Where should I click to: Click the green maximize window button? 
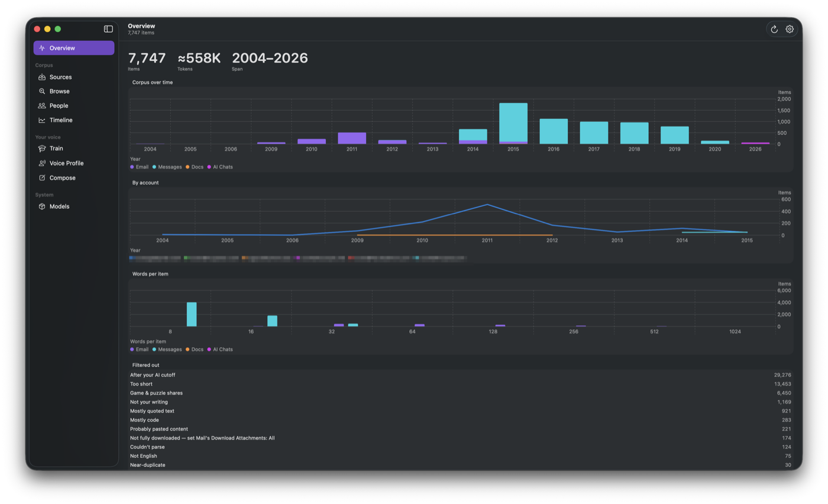[58, 29]
